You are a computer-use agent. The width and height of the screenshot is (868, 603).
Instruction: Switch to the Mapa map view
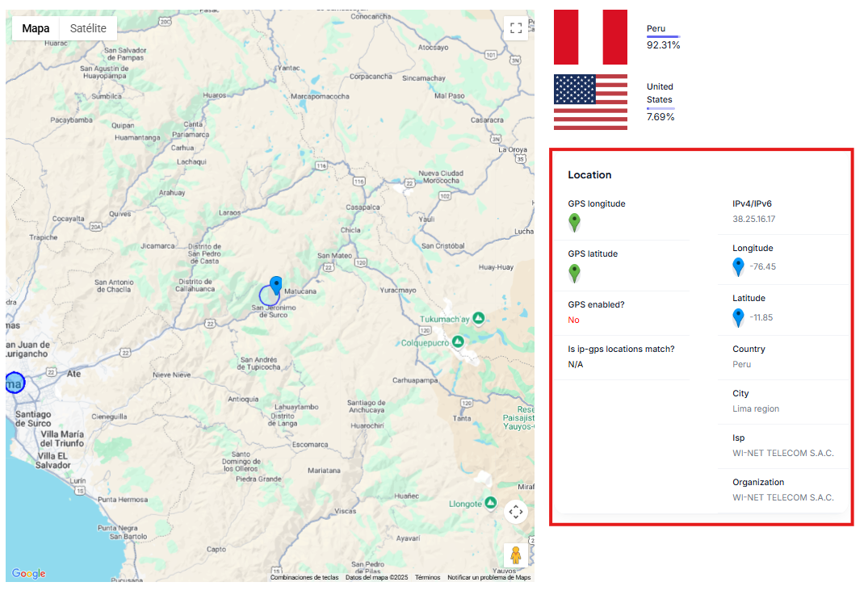point(36,28)
